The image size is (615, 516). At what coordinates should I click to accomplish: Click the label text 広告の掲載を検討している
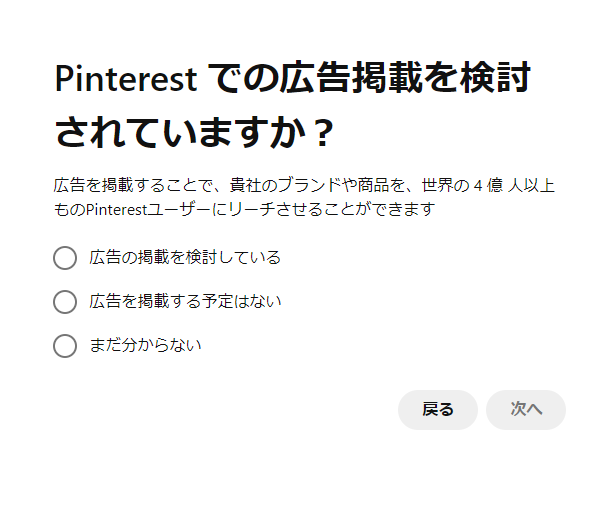coord(185,258)
